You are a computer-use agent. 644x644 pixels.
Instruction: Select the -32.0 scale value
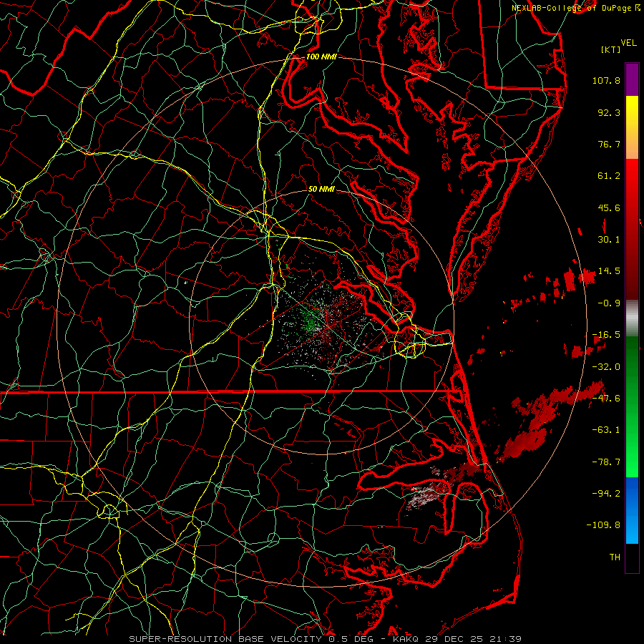(x=606, y=367)
